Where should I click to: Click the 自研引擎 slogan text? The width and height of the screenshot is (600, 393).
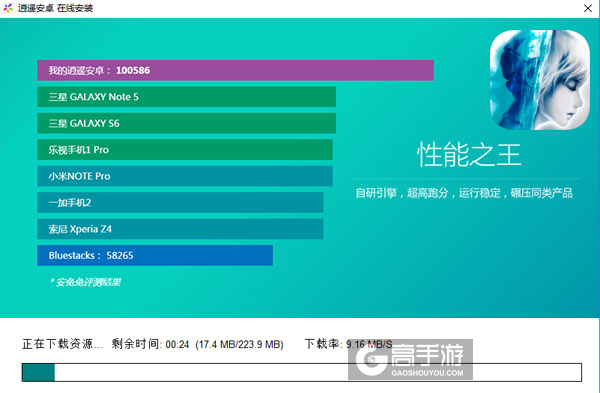[464, 193]
